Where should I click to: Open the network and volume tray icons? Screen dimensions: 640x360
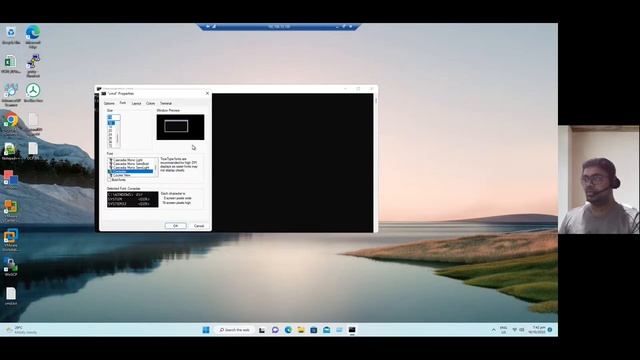click(x=518, y=330)
